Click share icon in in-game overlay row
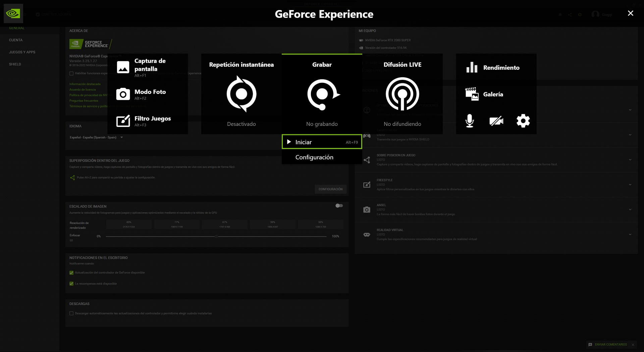Screen dimensions: 644x352 (367, 160)
